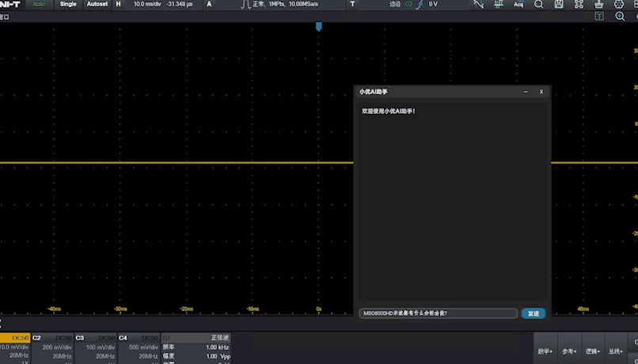Click the clear display brush icon
638x364 pixels.
(599, 4)
